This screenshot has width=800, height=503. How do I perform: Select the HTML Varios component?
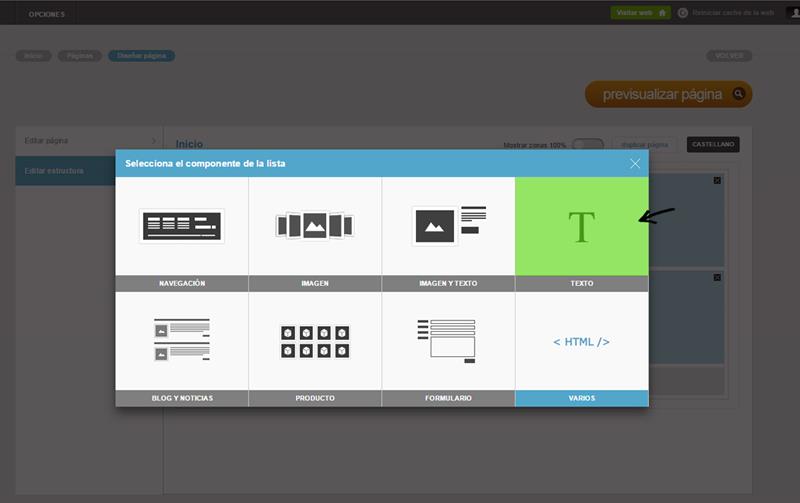(x=581, y=341)
